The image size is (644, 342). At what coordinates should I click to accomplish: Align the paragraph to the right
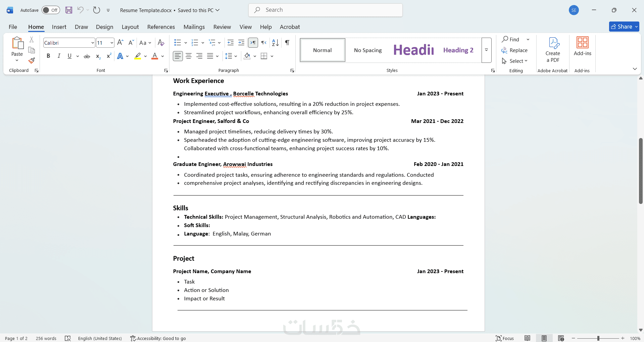tap(199, 56)
